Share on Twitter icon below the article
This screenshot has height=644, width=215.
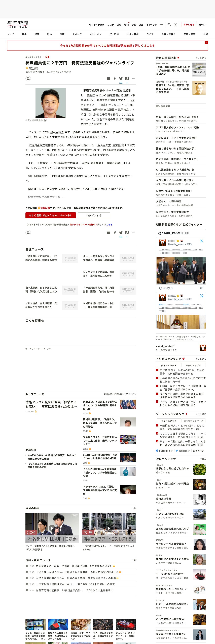[x=121, y=233]
